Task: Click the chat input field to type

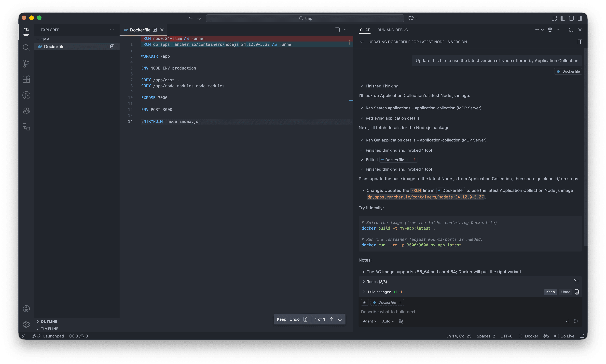Action: click(x=441, y=311)
